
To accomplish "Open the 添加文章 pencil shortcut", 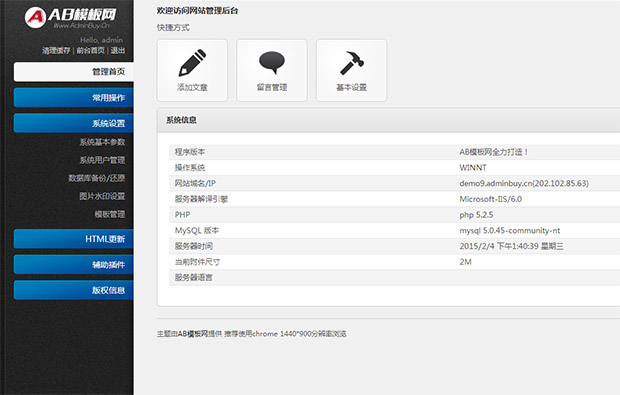I will (x=192, y=70).
